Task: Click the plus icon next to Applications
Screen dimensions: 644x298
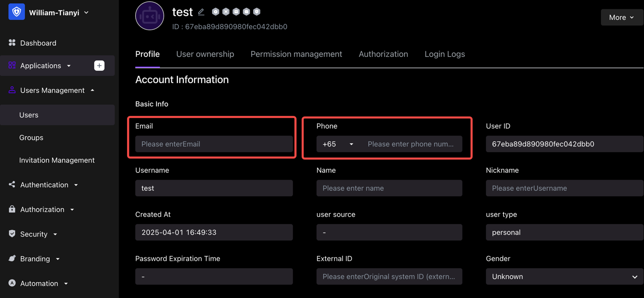Action: coord(99,66)
